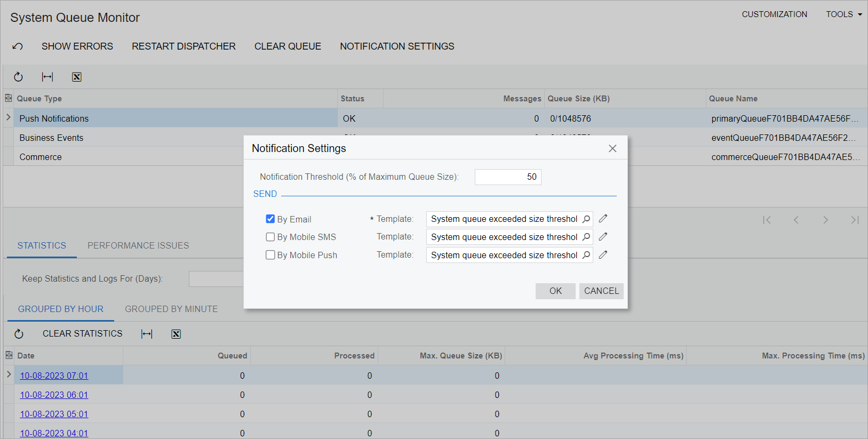Go to the previous page of the grid
This screenshot has height=439, width=868.
point(796,220)
